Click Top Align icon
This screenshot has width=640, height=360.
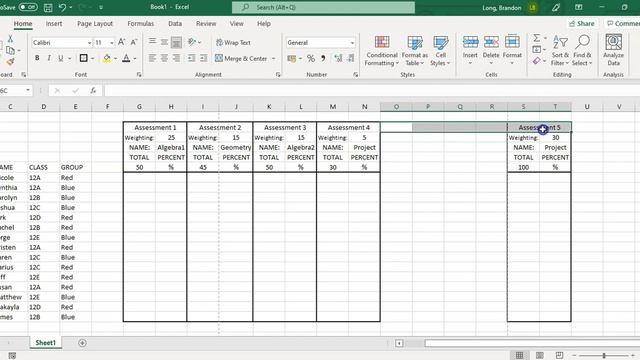pos(152,42)
